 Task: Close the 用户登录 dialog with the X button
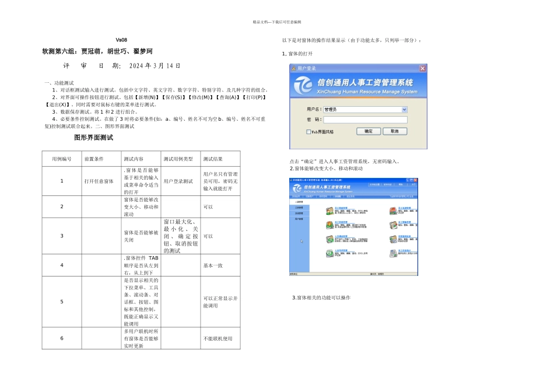[423, 68]
